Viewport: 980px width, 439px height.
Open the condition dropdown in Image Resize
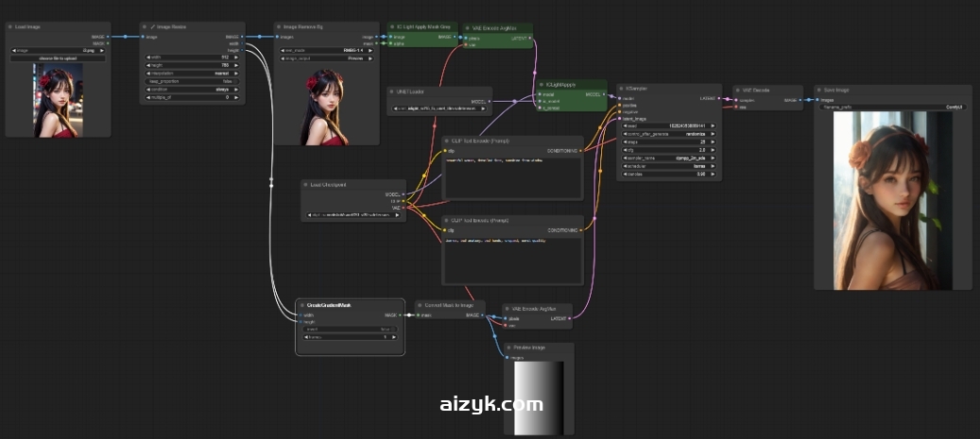[x=192, y=89]
